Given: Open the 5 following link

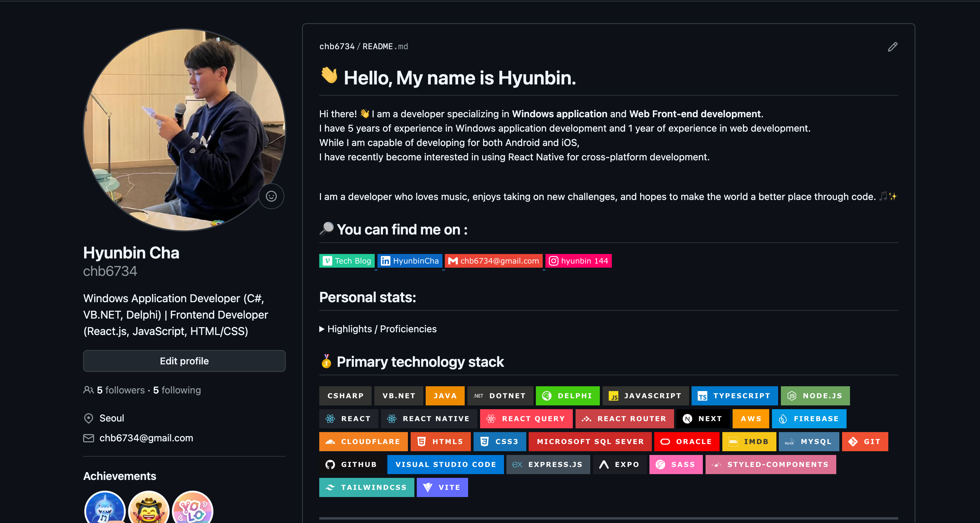Looking at the screenshot, I should click(177, 390).
